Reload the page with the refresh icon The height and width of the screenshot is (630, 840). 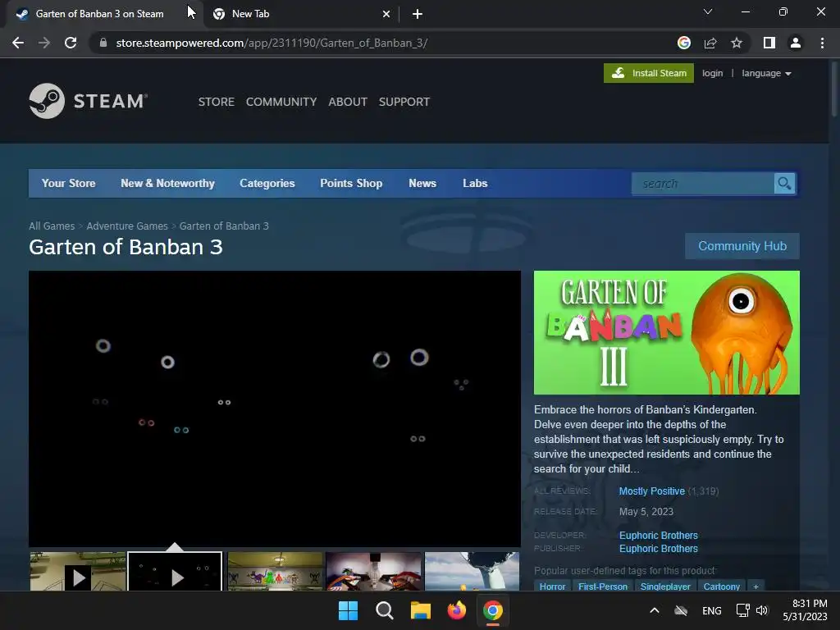[x=71, y=43]
